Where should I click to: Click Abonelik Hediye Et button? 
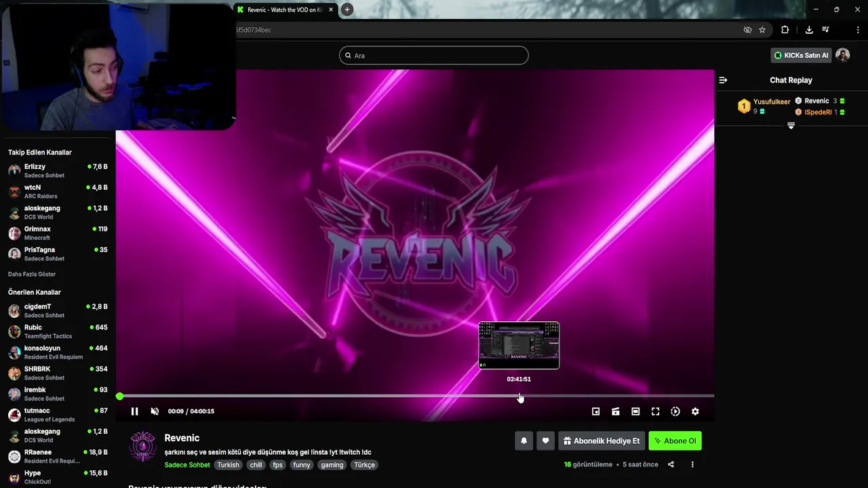601,441
